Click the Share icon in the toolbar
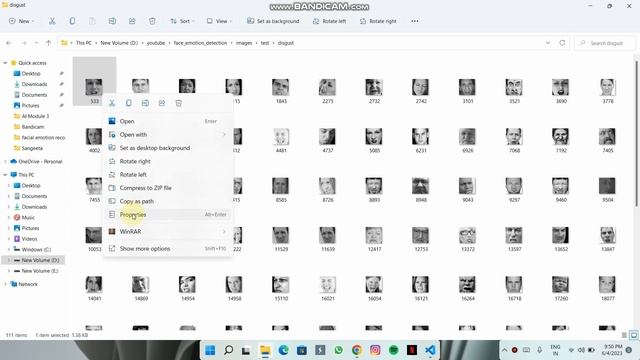This screenshot has width=640, height=360. [132, 21]
